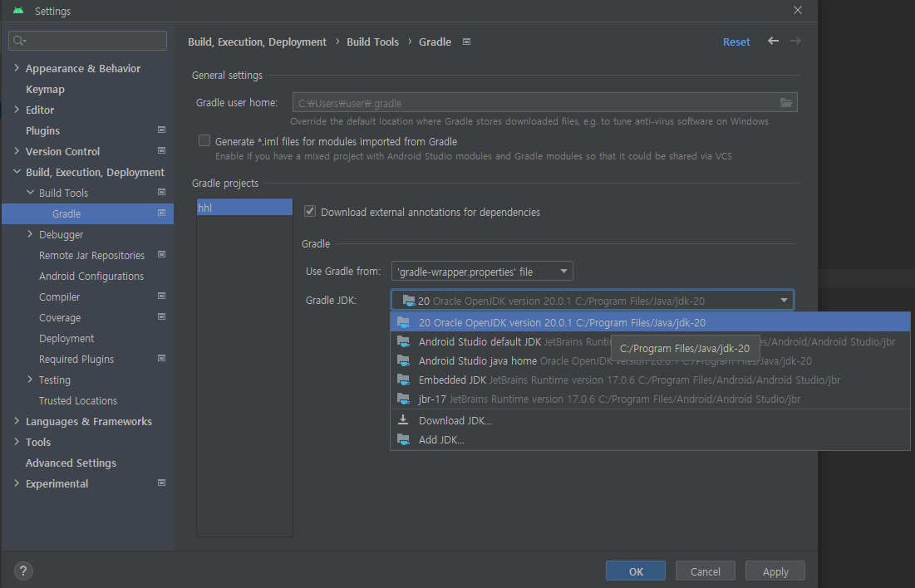Focus the settings search field

87,40
